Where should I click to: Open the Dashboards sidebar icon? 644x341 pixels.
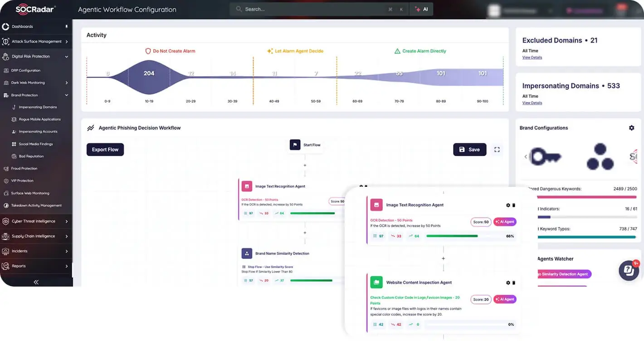coord(5,26)
